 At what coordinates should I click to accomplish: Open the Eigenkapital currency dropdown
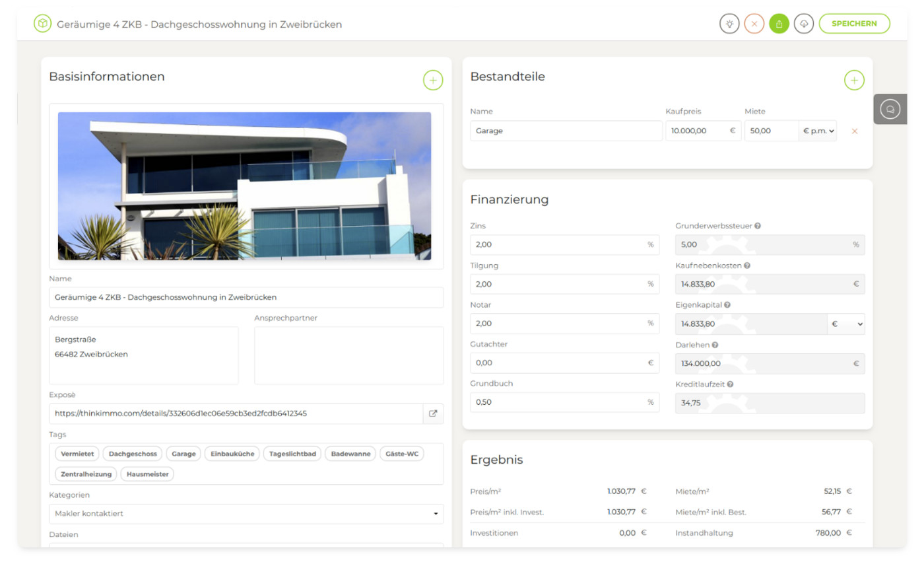(845, 324)
